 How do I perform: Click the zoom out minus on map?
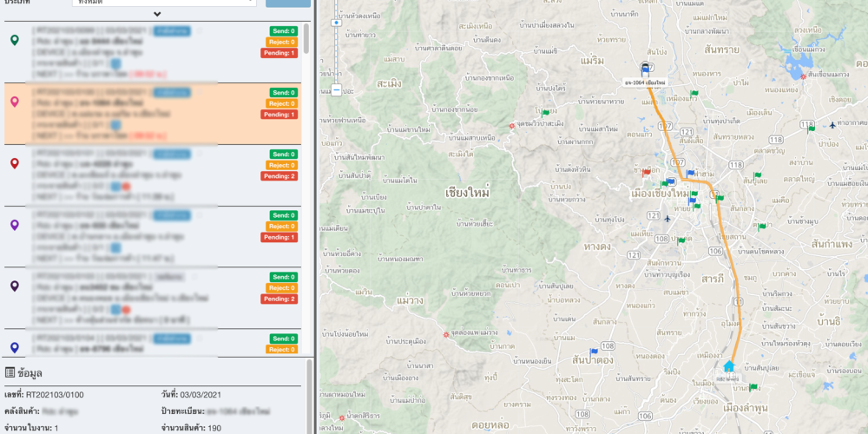click(x=336, y=90)
